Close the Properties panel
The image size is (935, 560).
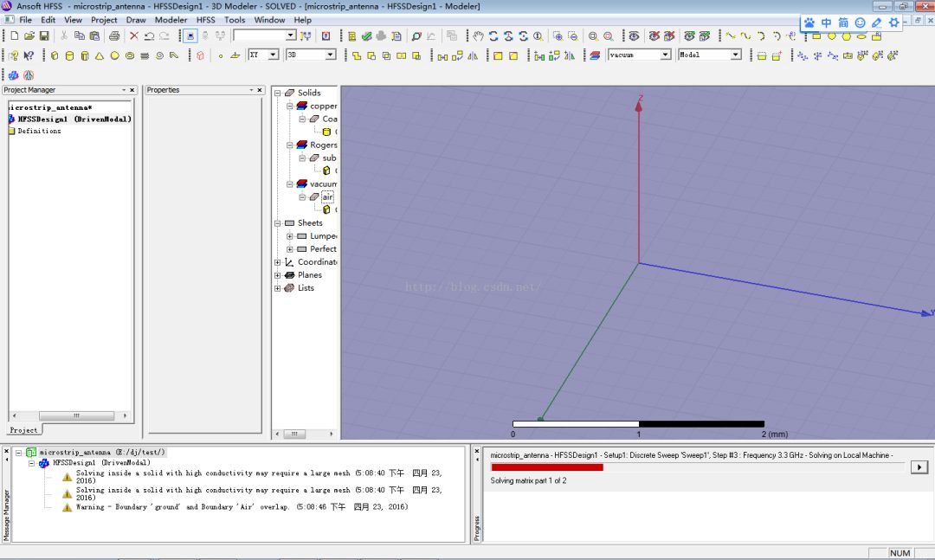pos(260,90)
